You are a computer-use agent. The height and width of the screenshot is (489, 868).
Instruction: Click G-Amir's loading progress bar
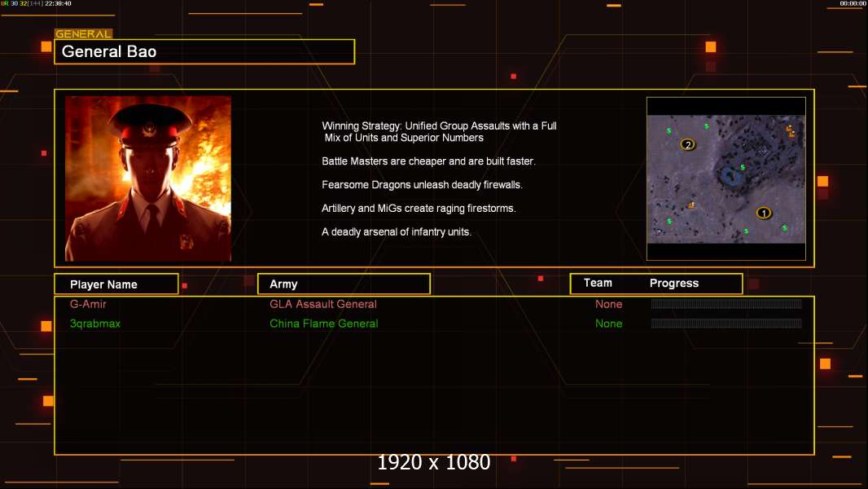[x=726, y=303]
